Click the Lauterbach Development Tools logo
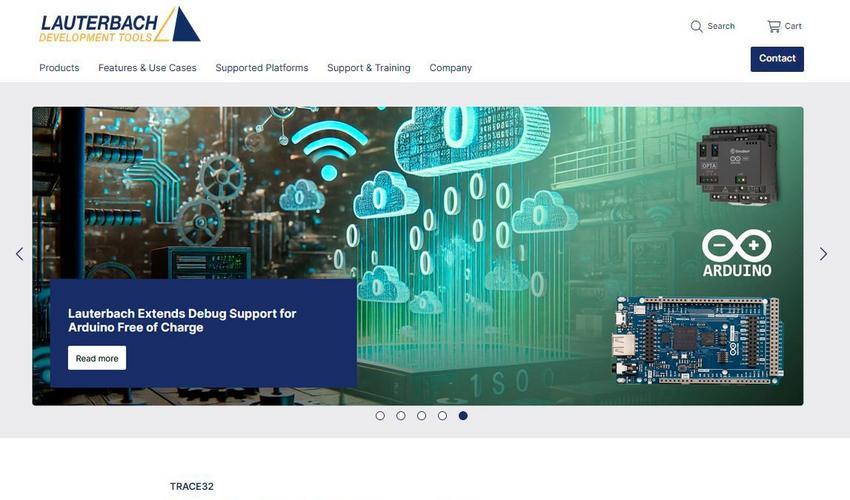This screenshot has width=850, height=500. click(120, 24)
